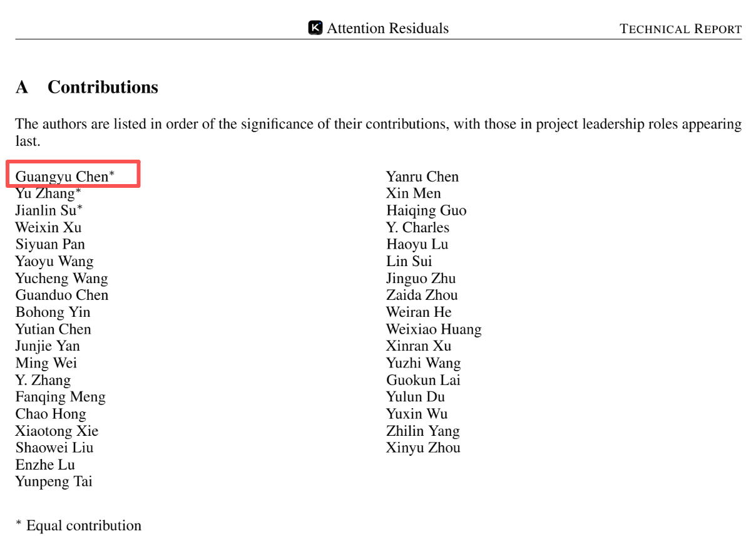This screenshot has height=556, width=756.
Task: Click the K logo beside Attention Residuals
Action: [315, 28]
